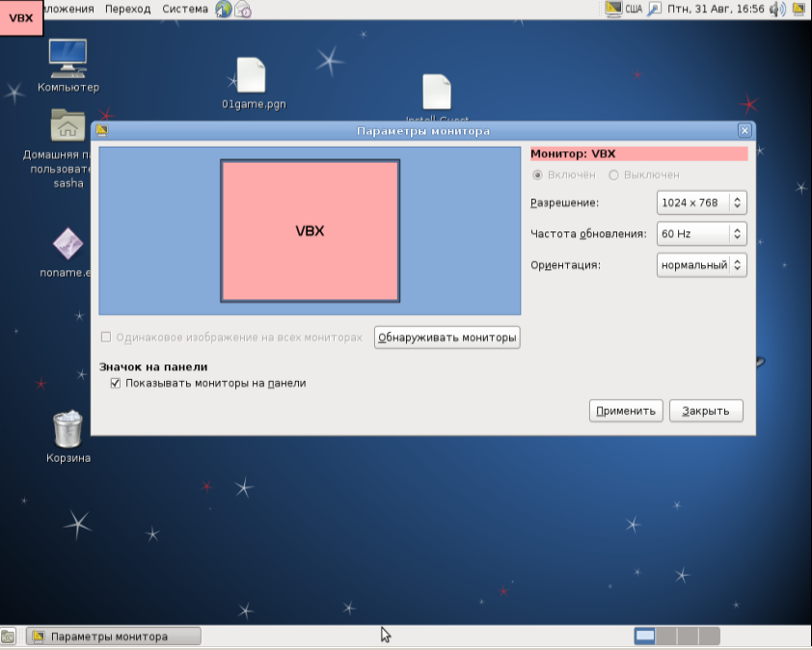This screenshot has height=650, width=812.
Task: Switch to the fourth workspace
Action: tap(709, 636)
